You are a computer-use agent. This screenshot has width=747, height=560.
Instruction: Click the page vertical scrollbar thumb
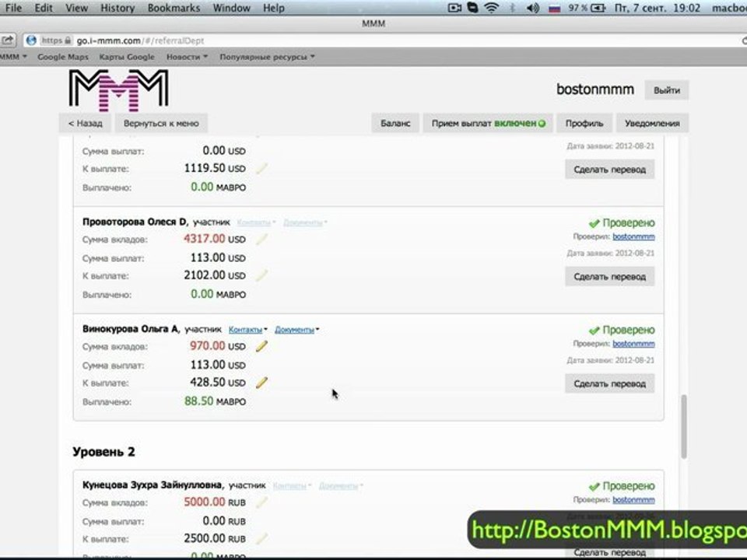(684, 426)
